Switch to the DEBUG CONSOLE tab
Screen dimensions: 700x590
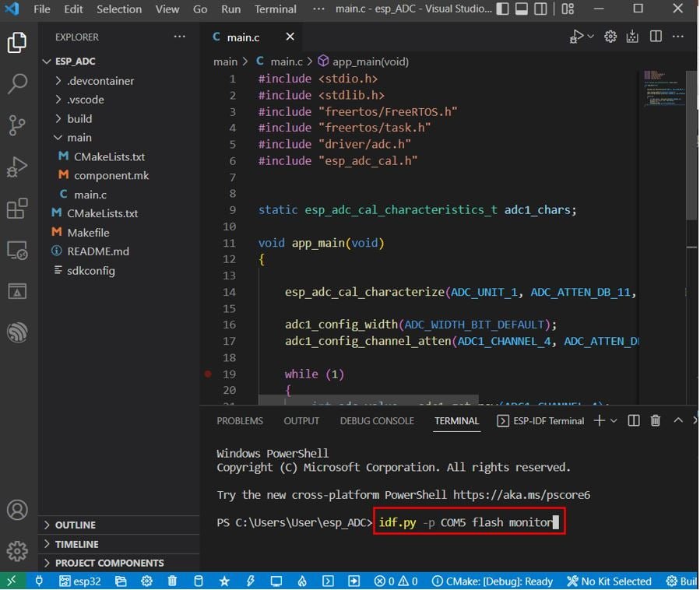[377, 421]
